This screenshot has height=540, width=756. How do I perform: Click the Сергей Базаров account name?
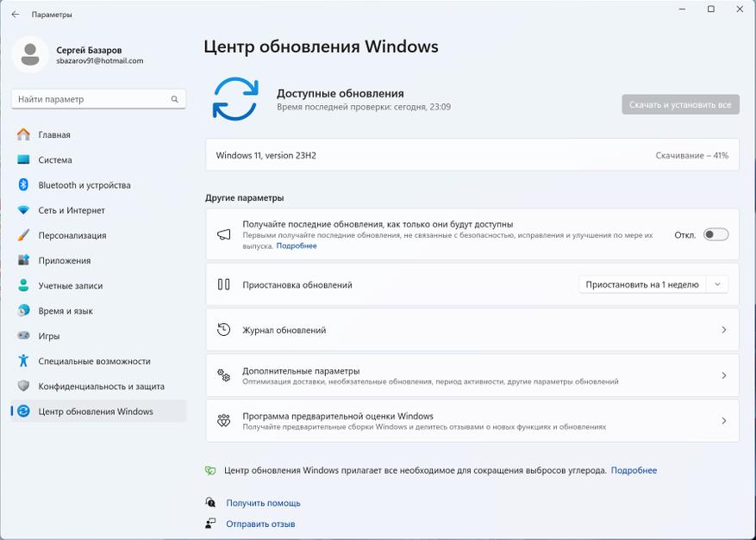click(89, 50)
